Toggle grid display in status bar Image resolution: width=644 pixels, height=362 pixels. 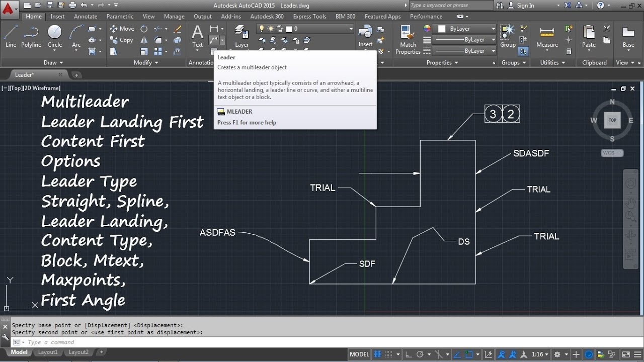tap(377, 354)
